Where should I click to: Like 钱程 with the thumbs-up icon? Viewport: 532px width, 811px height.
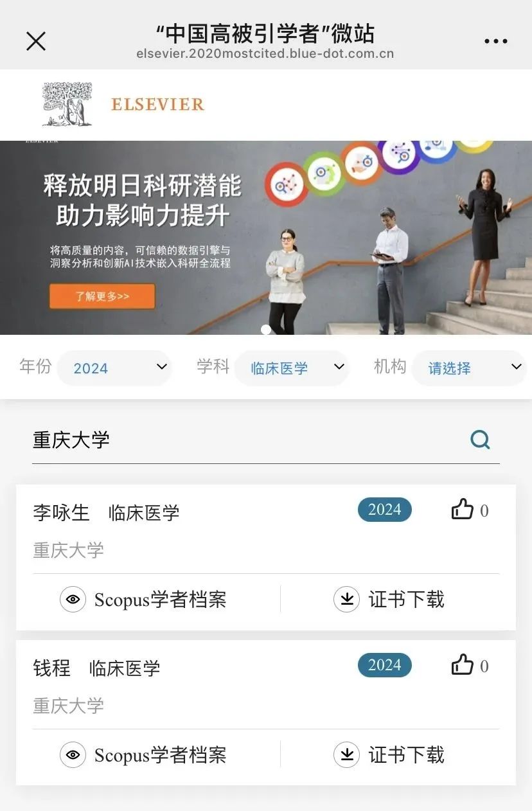(x=463, y=666)
